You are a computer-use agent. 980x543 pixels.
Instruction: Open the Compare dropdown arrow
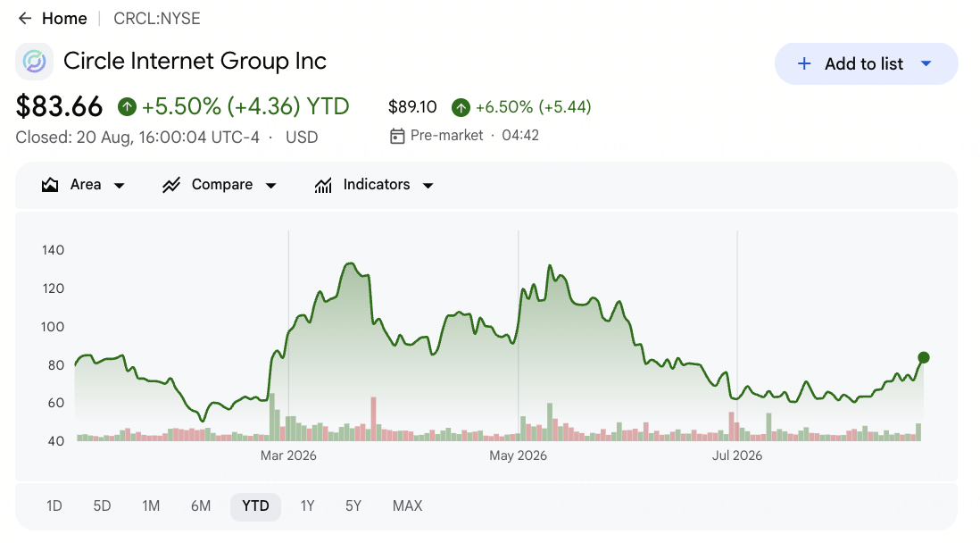click(x=271, y=186)
